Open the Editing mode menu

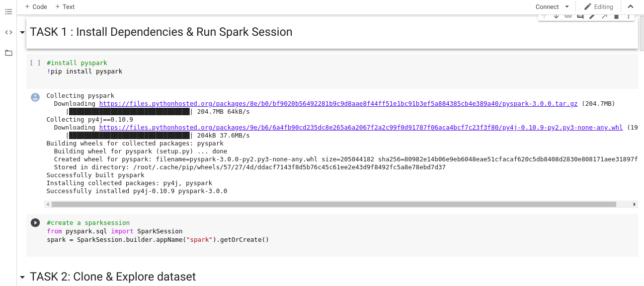[598, 7]
